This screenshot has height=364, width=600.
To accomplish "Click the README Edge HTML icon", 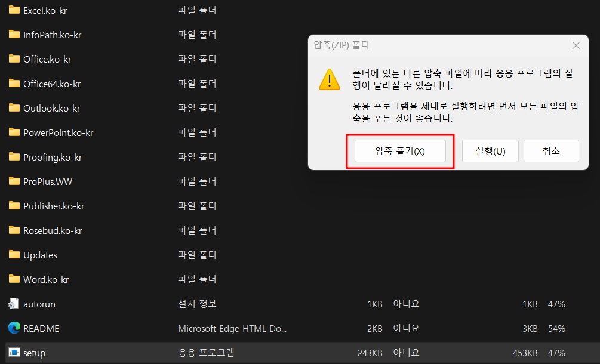I will click(x=14, y=328).
